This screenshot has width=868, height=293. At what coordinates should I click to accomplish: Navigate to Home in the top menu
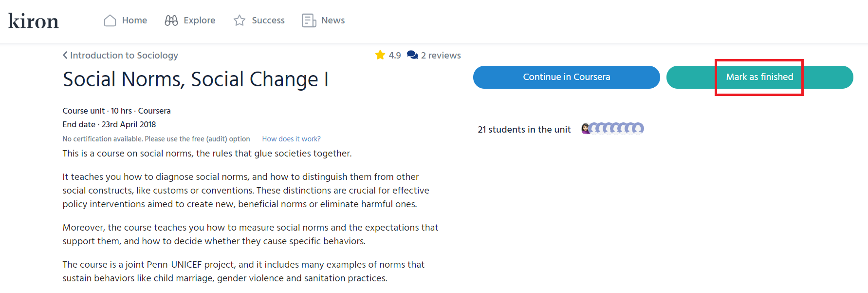click(x=134, y=20)
